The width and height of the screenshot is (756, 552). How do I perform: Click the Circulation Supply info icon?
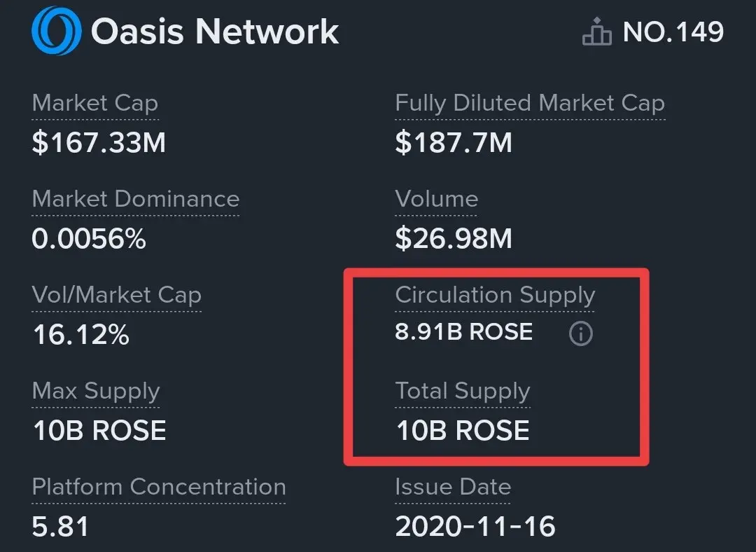[580, 334]
